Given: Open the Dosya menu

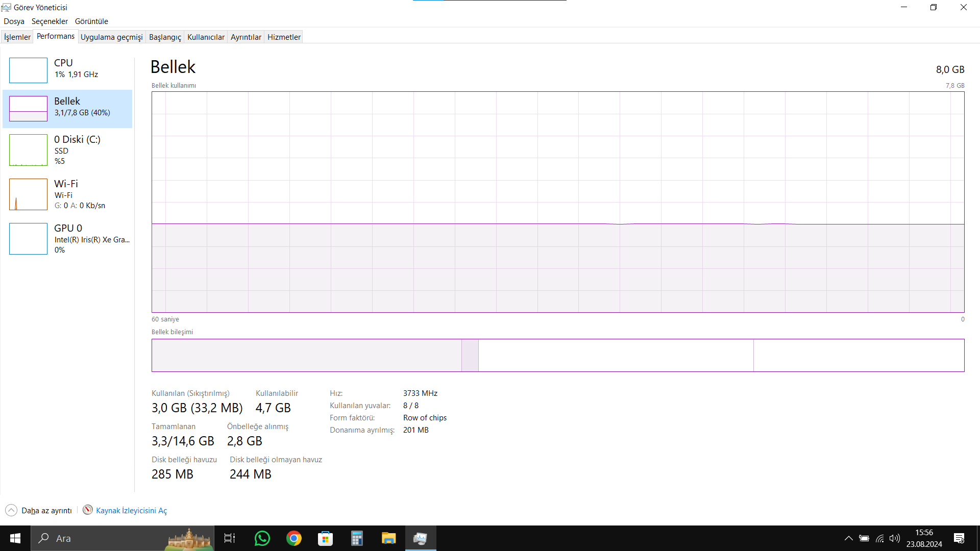Looking at the screenshot, I should click(14, 21).
